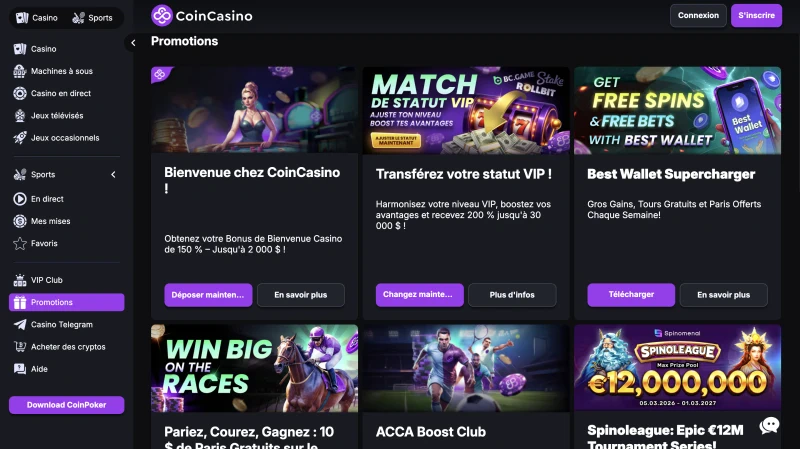This screenshot has height=449, width=800.
Task: Click Plus d'infos on VIP transfer card
Action: coord(512,295)
